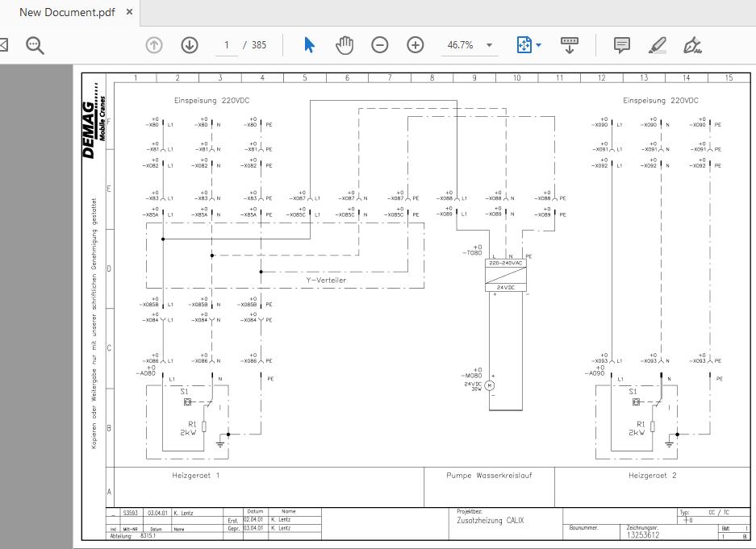Screen dimensions: 756x549
Task: Toggle fit-page display mode
Action: pyautogui.click(x=524, y=45)
